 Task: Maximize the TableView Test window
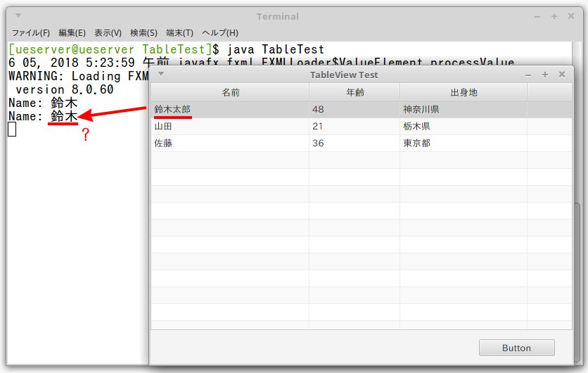545,75
